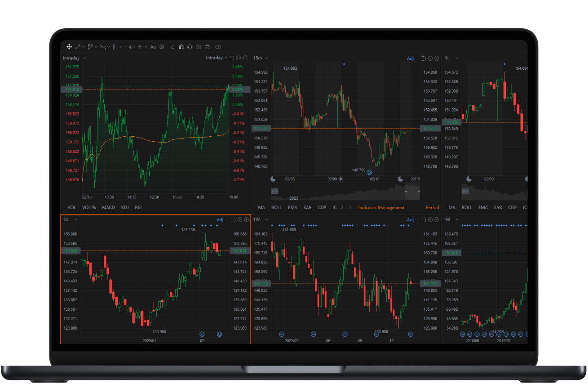
Task: Select the MACD indicator tab
Action: 108,208
